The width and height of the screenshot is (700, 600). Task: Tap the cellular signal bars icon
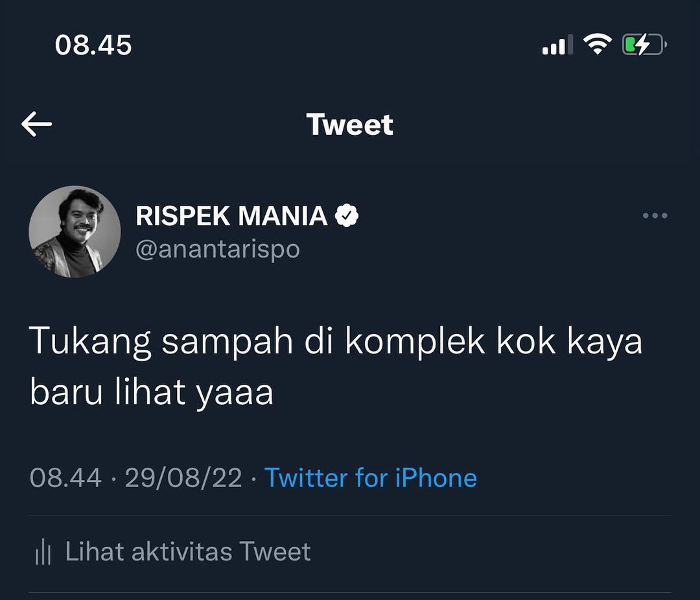tap(557, 45)
